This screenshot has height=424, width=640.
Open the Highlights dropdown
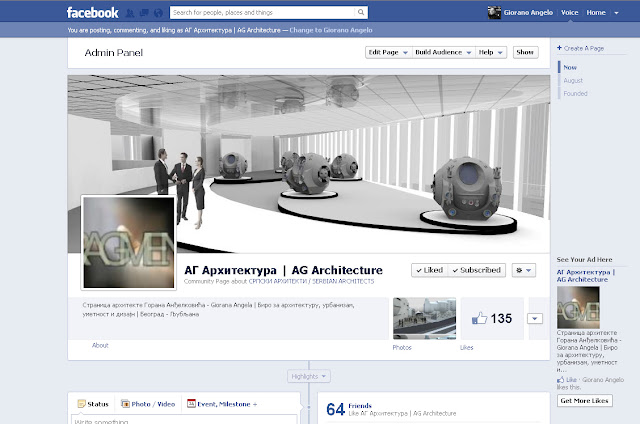click(x=309, y=376)
